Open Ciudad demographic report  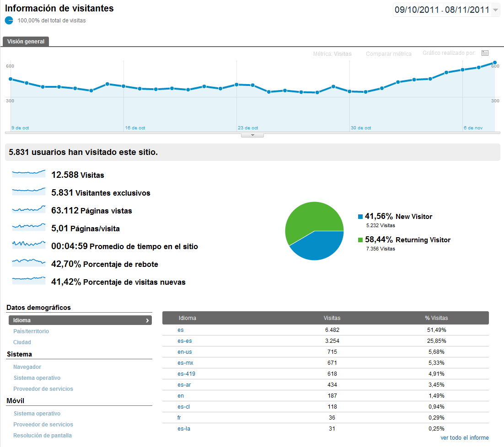click(x=22, y=342)
